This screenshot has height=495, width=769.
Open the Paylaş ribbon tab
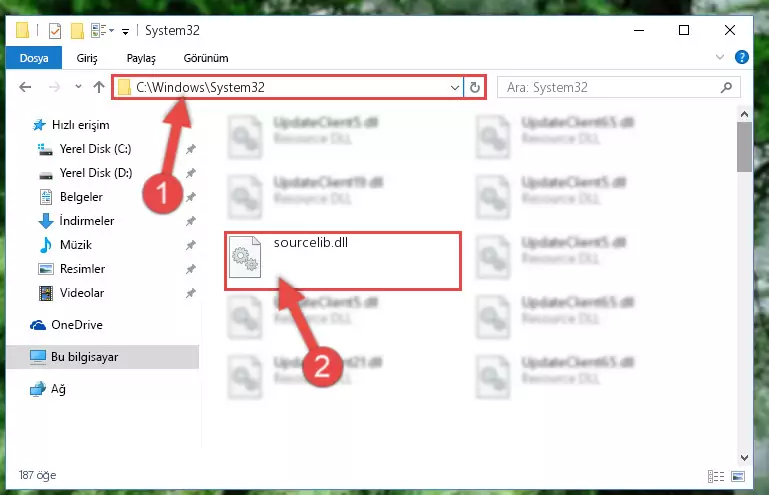[x=141, y=58]
